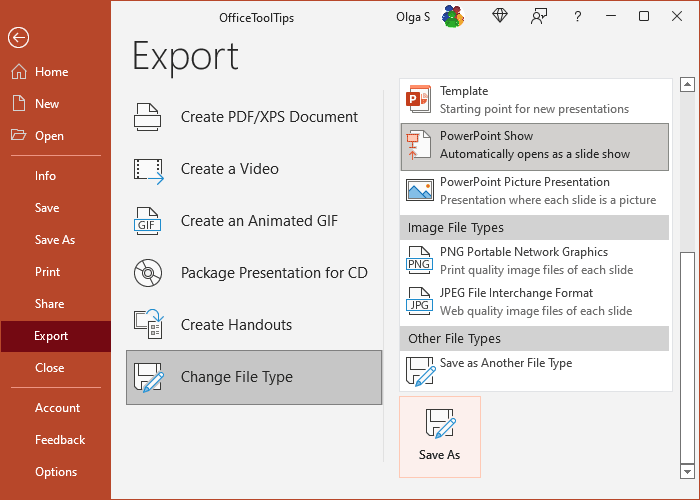The image size is (700, 500).
Task: Select Create Handouts option label
Action: (236, 325)
